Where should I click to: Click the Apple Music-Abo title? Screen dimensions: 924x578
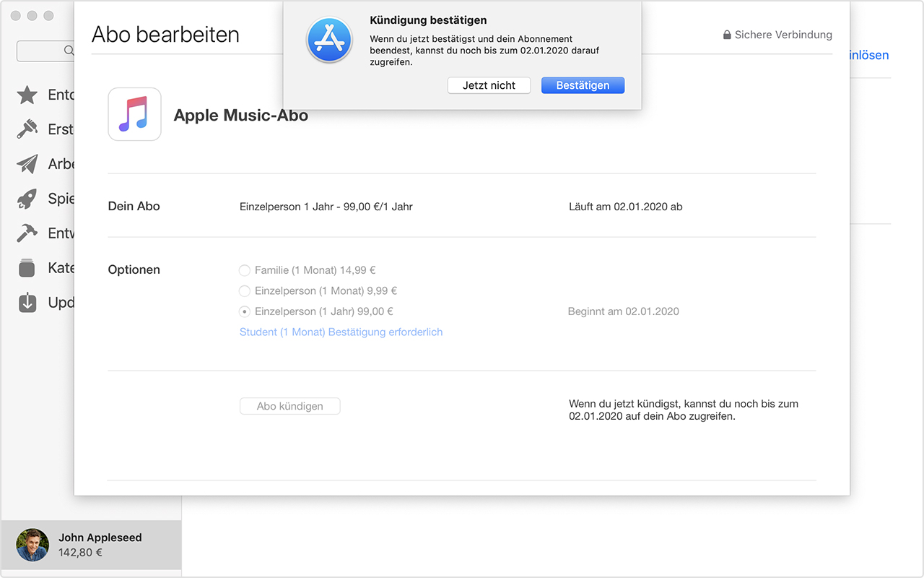(x=241, y=115)
